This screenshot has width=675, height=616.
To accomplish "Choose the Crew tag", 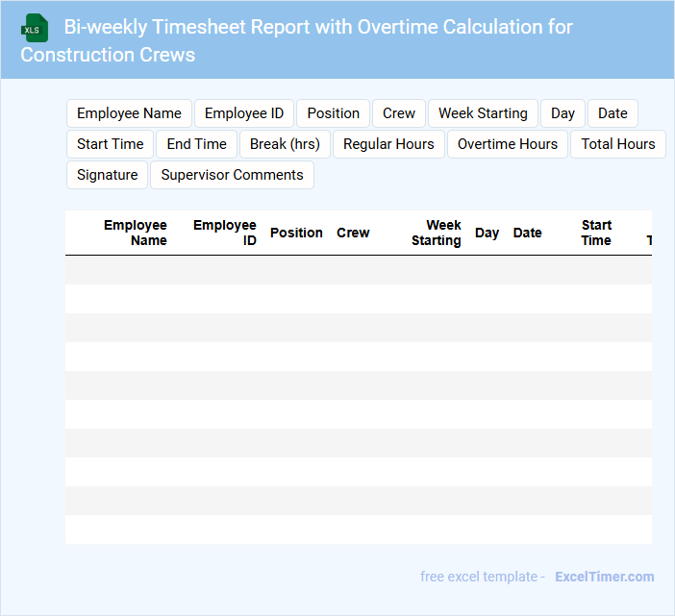I will click(398, 113).
